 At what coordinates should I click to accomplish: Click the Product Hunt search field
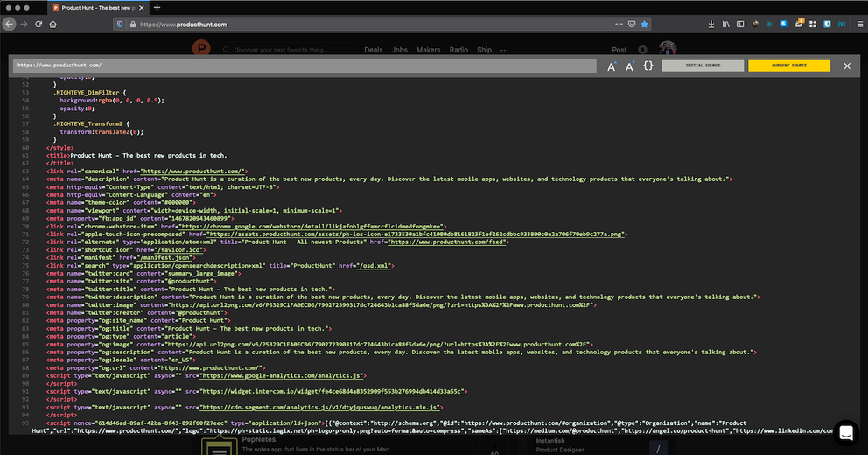[288, 50]
